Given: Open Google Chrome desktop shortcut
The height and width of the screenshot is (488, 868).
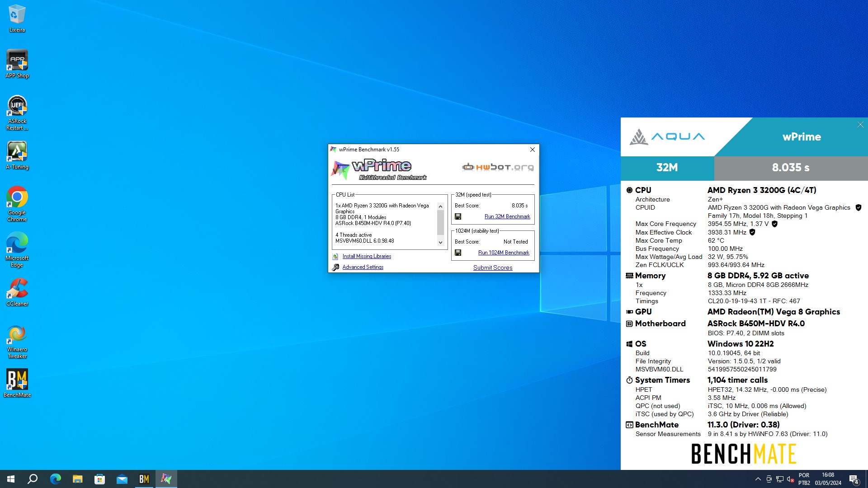Looking at the screenshot, I should tap(17, 204).
